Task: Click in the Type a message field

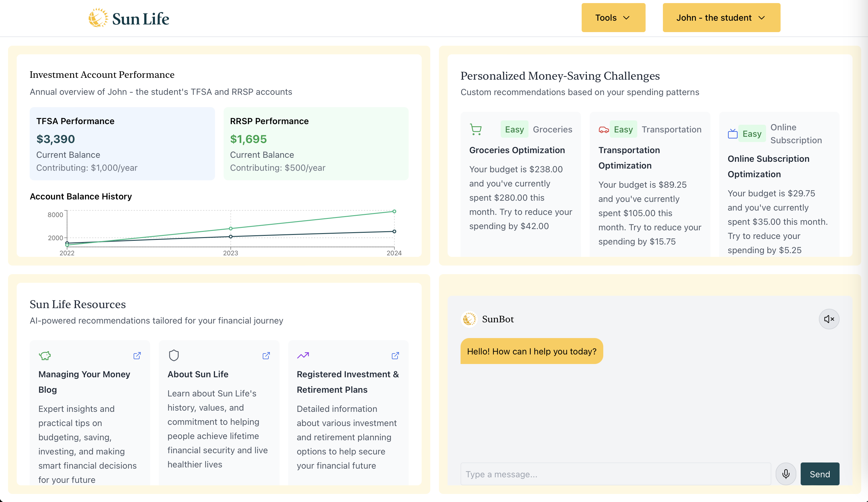Action: click(x=615, y=474)
